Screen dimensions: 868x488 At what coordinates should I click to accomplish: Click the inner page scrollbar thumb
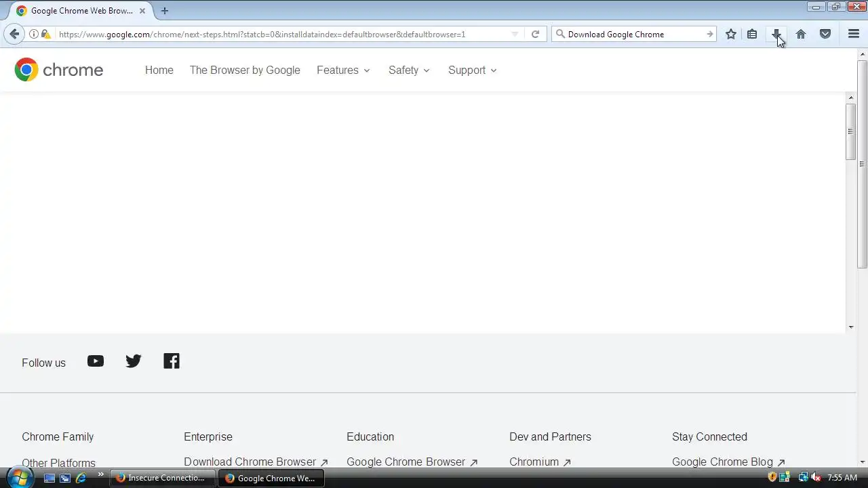(x=850, y=132)
